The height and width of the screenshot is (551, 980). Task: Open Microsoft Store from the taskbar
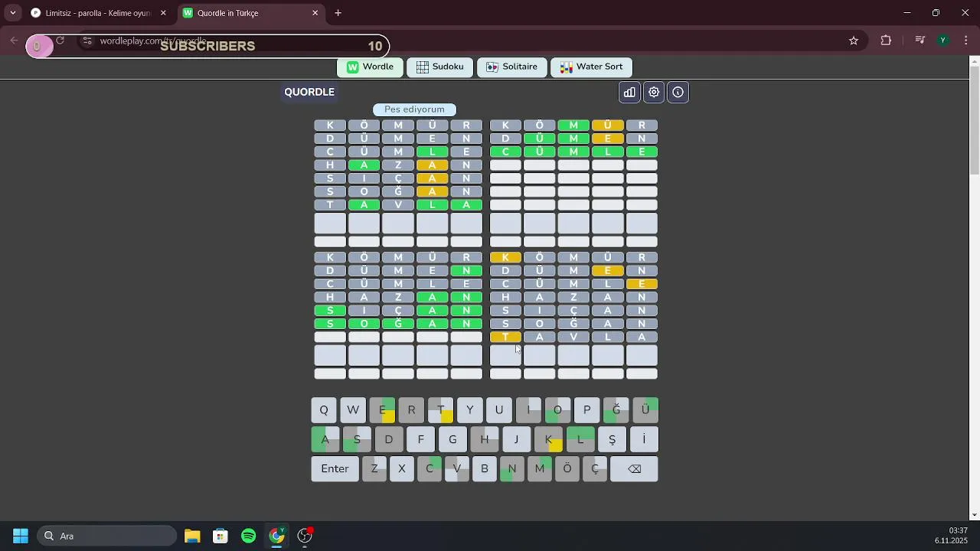coord(220,536)
